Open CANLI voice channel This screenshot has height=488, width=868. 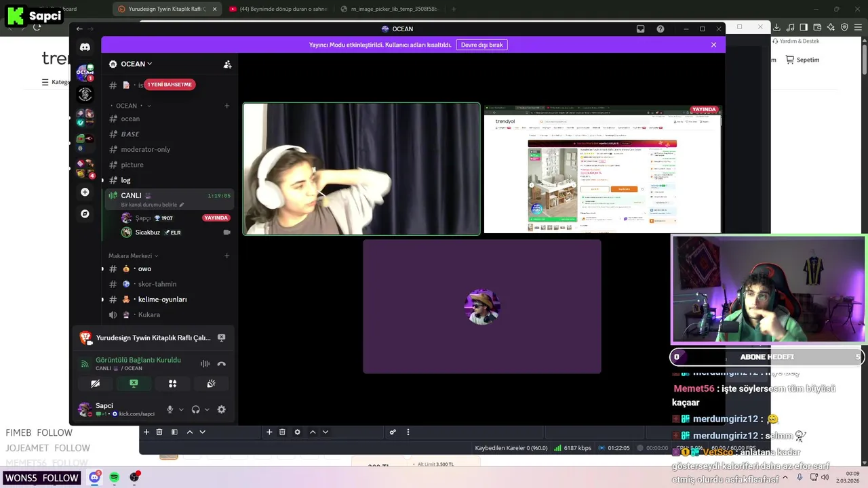tap(169, 195)
